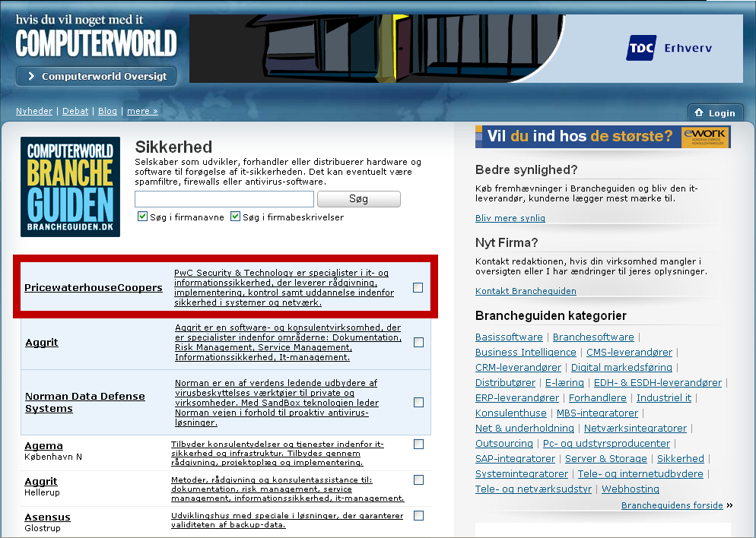This screenshot has width=756, height=538.
Task: Open Systemintegratorer category
Action: 522,474
